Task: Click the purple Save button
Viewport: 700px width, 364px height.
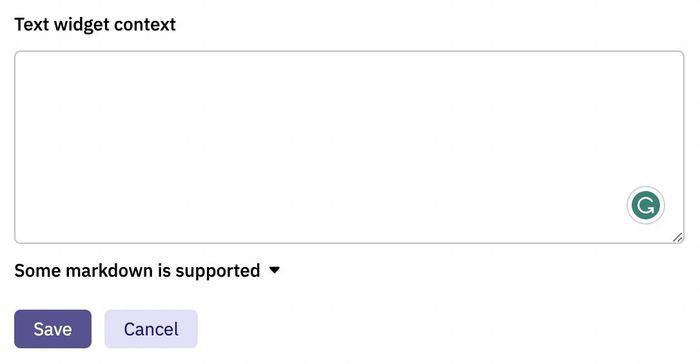Action: pos(53,329)
